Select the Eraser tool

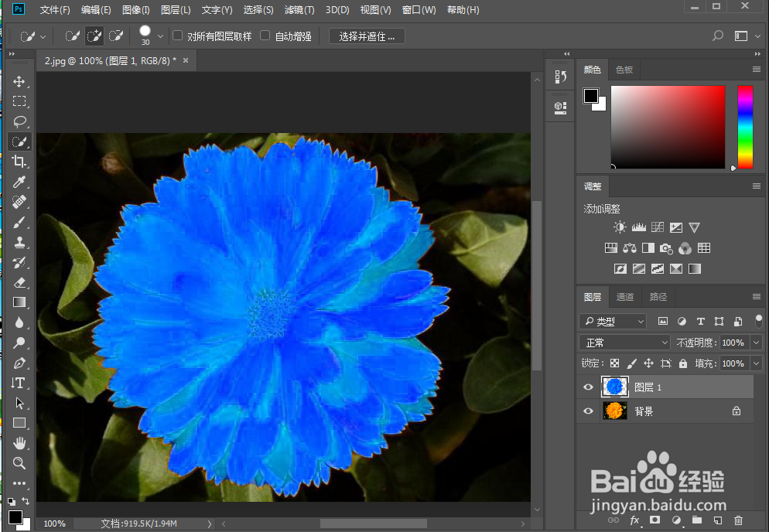tap(19, 282)
